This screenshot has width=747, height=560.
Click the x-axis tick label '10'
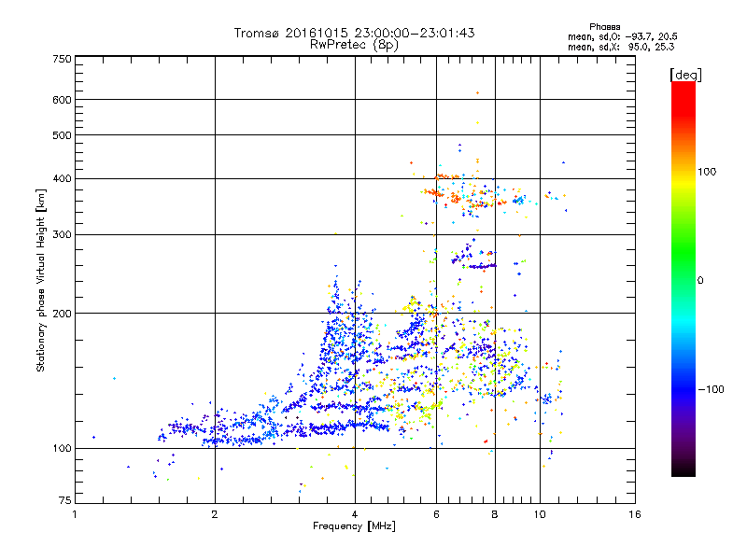point(540,514)
